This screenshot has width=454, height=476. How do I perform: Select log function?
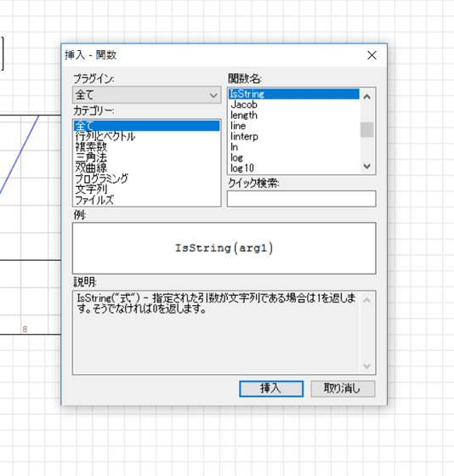294,157
